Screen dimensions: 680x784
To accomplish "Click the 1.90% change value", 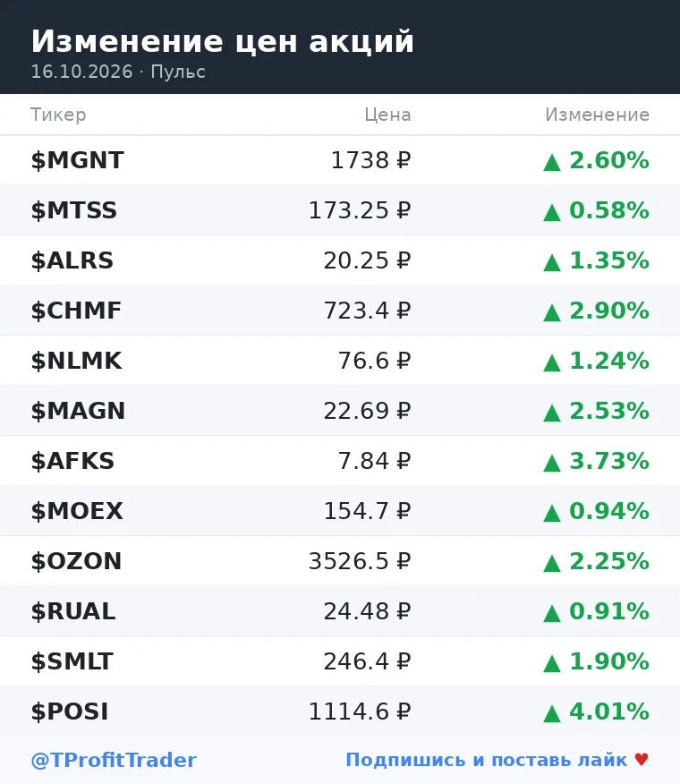I will [x=609, y=661].
